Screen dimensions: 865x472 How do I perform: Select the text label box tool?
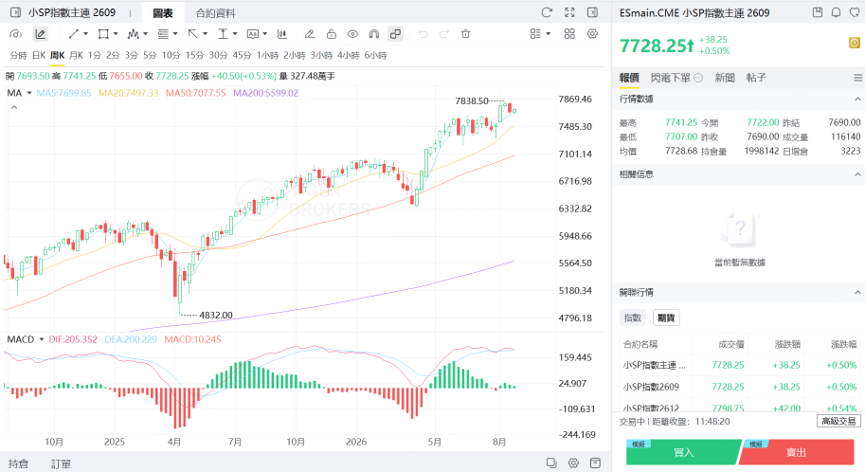[253, 34]
